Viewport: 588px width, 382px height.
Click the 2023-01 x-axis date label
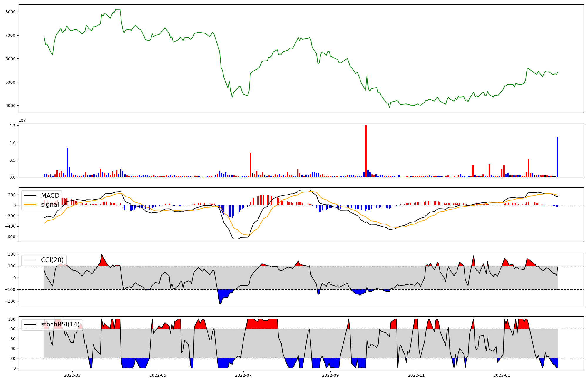pyautogui.click(x=502, y=375)
